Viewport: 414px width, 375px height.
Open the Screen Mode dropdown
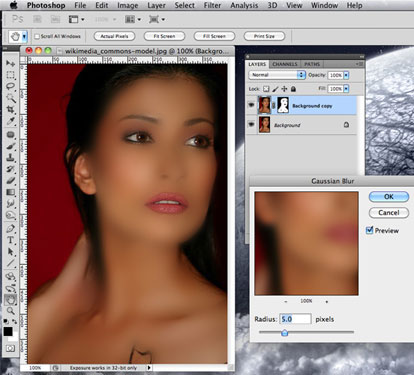157,19
